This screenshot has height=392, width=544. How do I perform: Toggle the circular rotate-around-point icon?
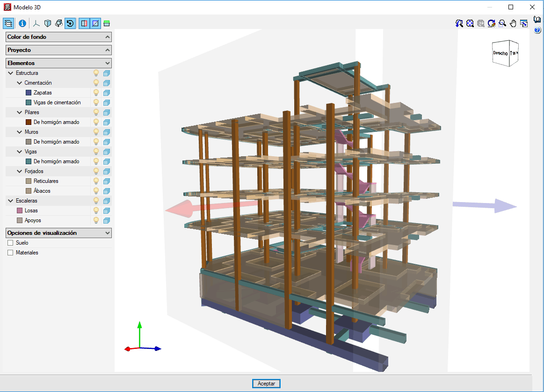pyautogui.click(x=70, y=23)
